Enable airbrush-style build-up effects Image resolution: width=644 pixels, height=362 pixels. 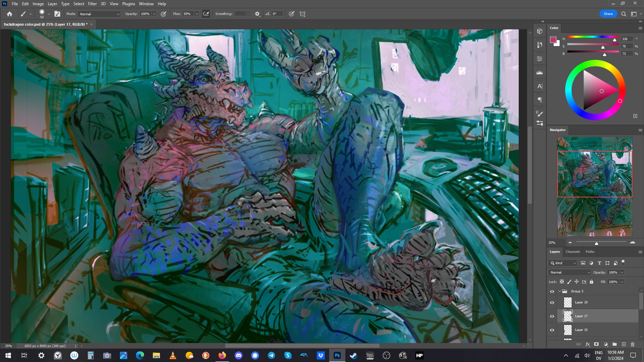pyautogui.click(x=206, y=14)
